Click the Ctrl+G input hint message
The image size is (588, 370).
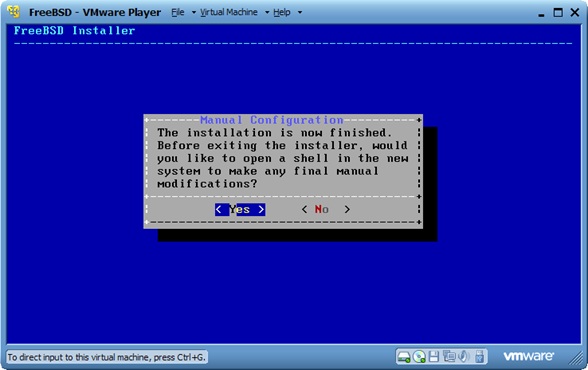pos(107,357)
